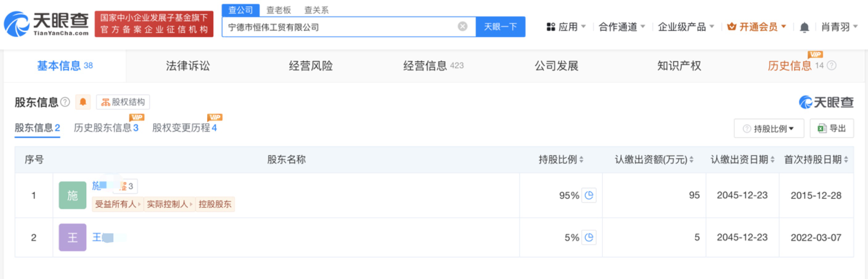Click the TianYanCha logo at top left
This screenshot has height=279, width=868.
point(46,25)
